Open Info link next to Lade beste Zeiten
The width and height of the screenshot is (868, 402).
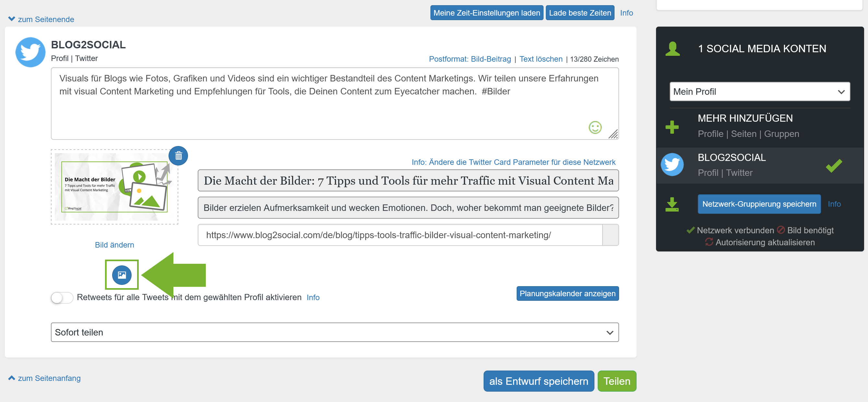[627, 13]
